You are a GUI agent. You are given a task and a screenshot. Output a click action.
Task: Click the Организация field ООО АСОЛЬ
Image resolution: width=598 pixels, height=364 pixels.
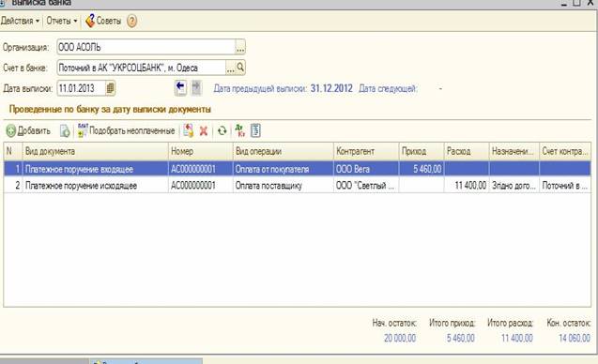pos(146,47)
